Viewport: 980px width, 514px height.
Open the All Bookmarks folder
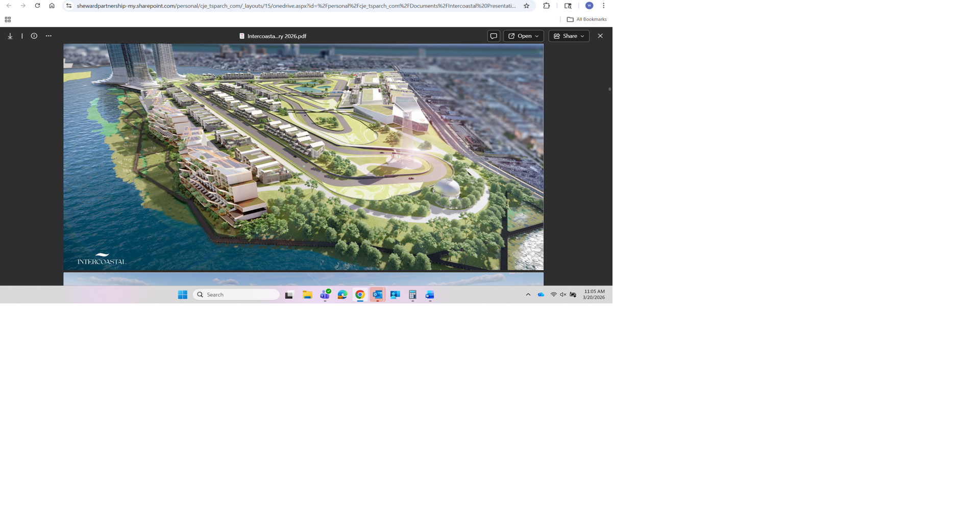(x=586, y=19)
